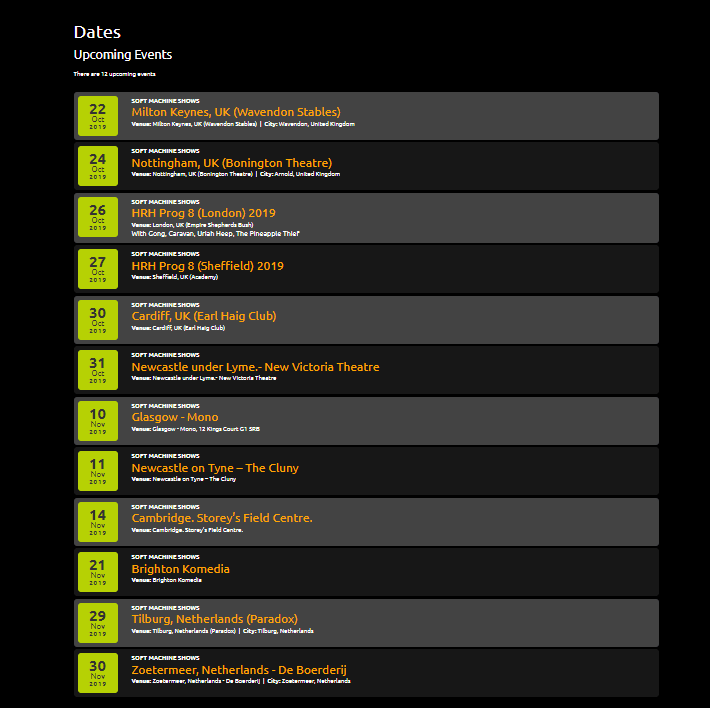
Task: Select HRH Prog 8 (Sheffield) 2019 event
Action: coord(207,266)
